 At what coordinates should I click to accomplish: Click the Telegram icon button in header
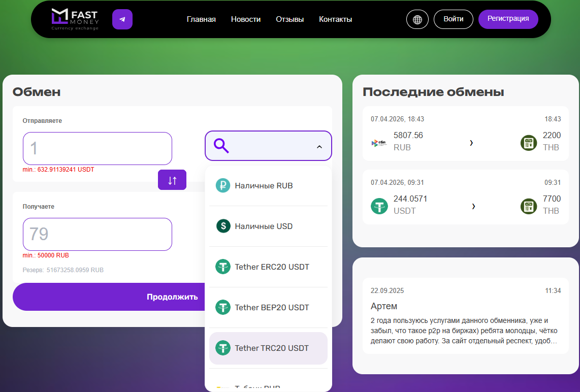click(122, 19)
